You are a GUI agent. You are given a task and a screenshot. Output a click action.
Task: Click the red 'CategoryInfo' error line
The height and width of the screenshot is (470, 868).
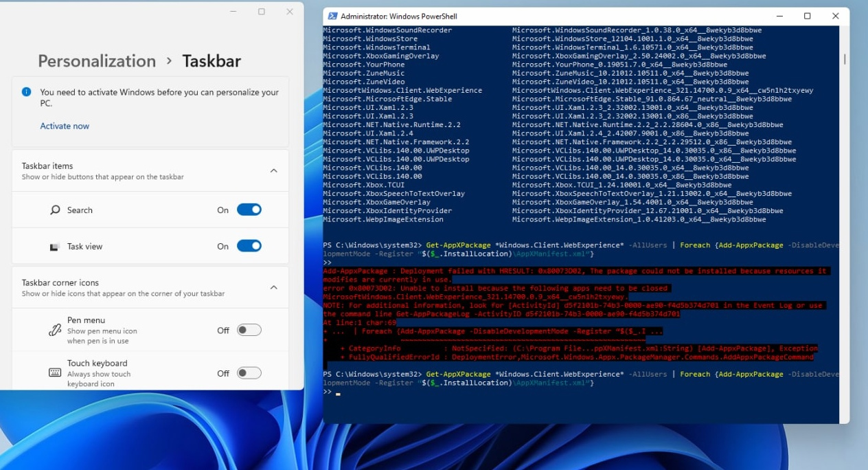[579, 348]
